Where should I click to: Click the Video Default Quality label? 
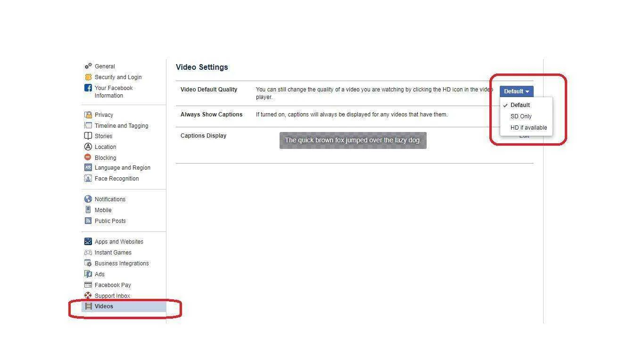[209, 90]
